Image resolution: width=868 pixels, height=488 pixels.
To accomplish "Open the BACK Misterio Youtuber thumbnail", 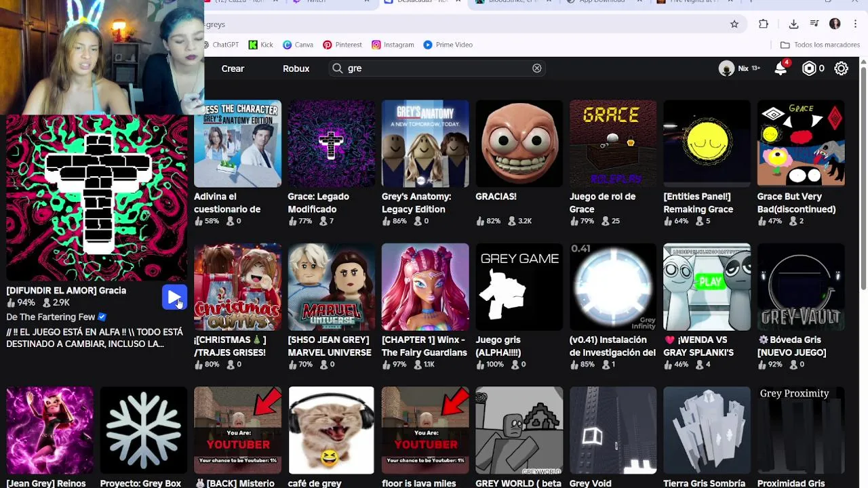I will (x=237, y=430).
